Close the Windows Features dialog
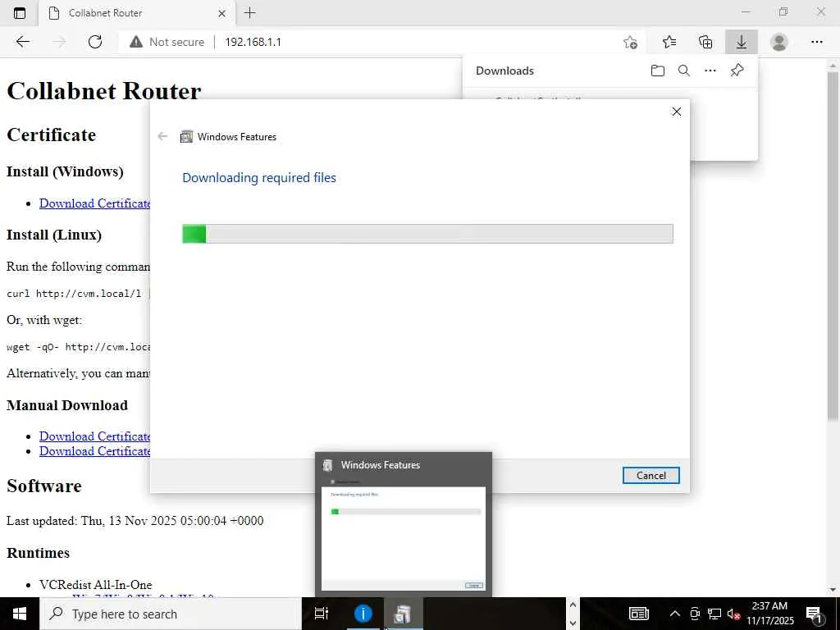The width and height of the screenshot is (840, 630). (677, 112)
